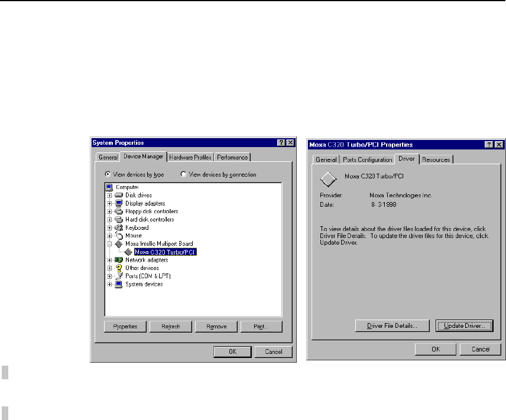Open Driver File Details...

(x=392, y=326)
